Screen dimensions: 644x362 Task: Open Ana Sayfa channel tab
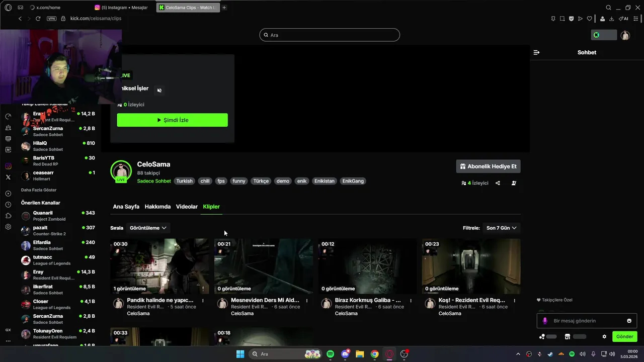tap(126, 207)
